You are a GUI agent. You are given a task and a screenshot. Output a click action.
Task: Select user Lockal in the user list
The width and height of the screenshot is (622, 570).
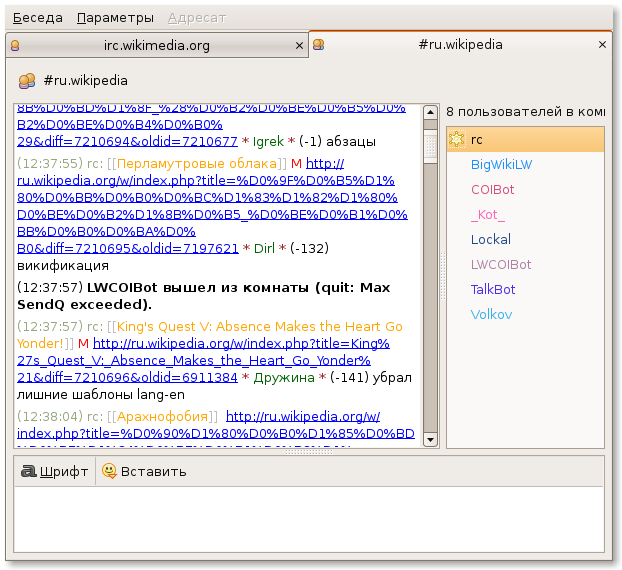525,239
